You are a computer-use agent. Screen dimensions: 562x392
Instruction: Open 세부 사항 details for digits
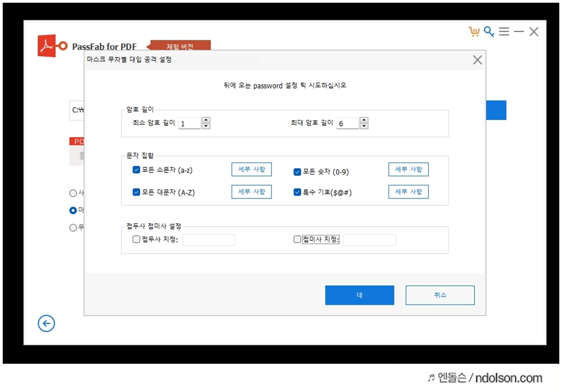click(x=409, y=169)
